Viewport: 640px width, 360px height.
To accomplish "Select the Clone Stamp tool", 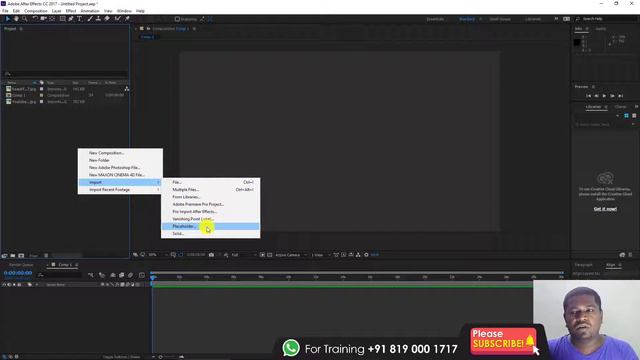I will pos(98,19).
